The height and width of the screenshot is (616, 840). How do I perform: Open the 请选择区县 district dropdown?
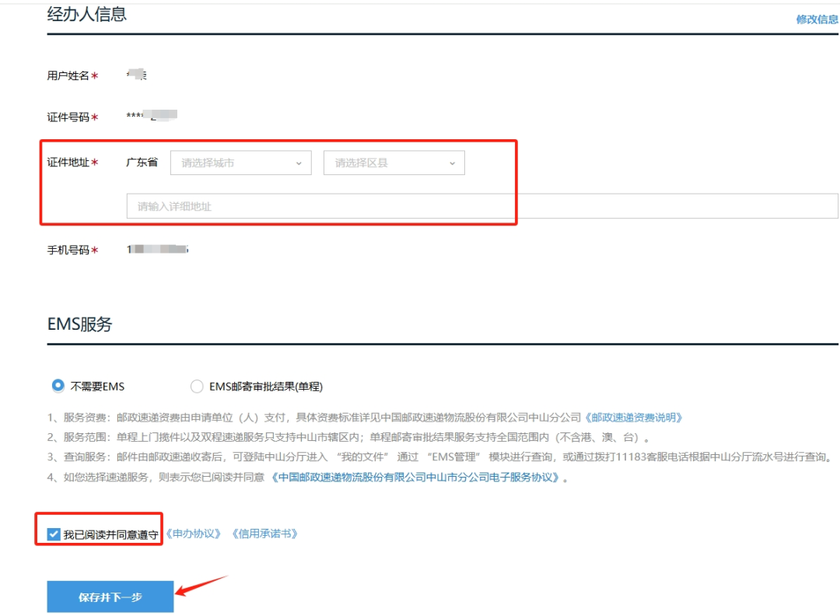[385, 163]
